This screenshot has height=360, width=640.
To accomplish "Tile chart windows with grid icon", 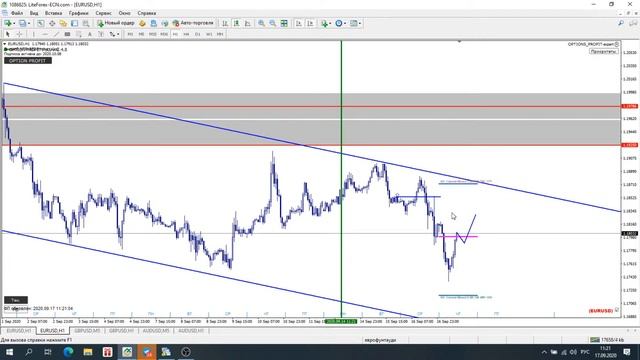I will (284, 23).
